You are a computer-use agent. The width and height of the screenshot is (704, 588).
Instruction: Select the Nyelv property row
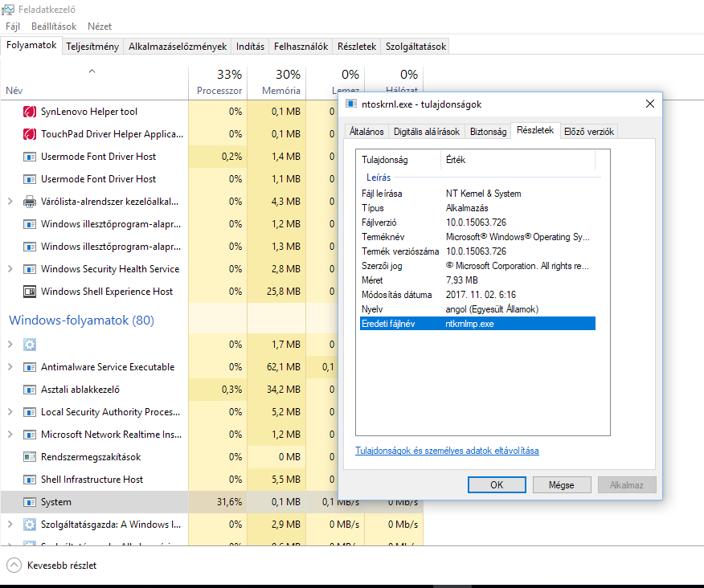pyautogui.click(x=477, y=309)
